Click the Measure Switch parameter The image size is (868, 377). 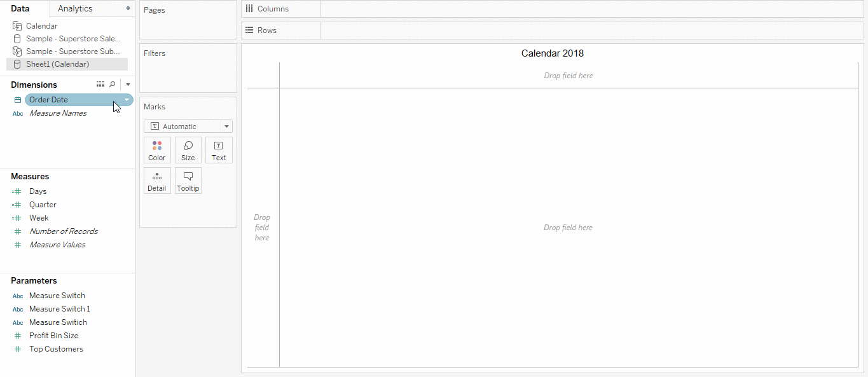57,295
